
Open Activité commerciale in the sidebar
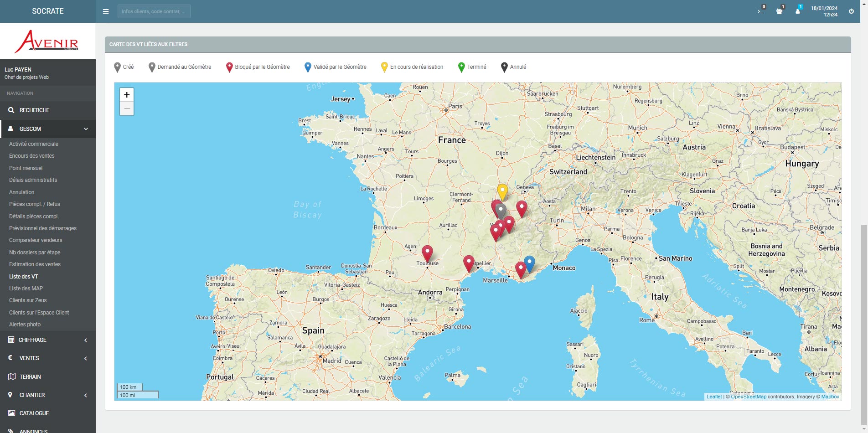pyautogui.click(x=34, y=144)
